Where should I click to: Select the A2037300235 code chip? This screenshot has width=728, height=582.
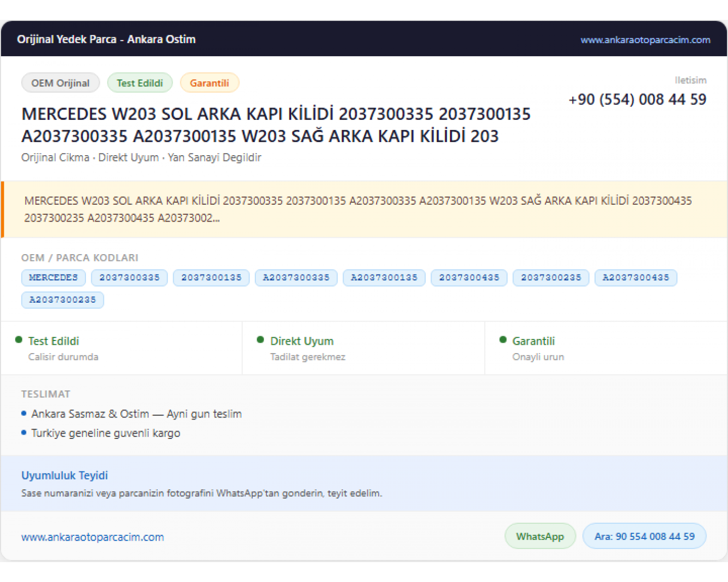pos(63,300)
